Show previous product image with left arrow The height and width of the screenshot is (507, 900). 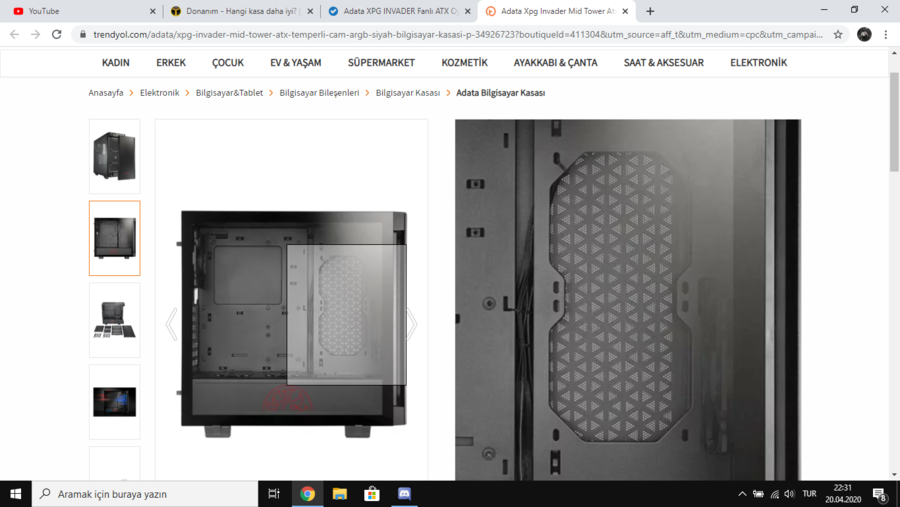coord(171,324)
